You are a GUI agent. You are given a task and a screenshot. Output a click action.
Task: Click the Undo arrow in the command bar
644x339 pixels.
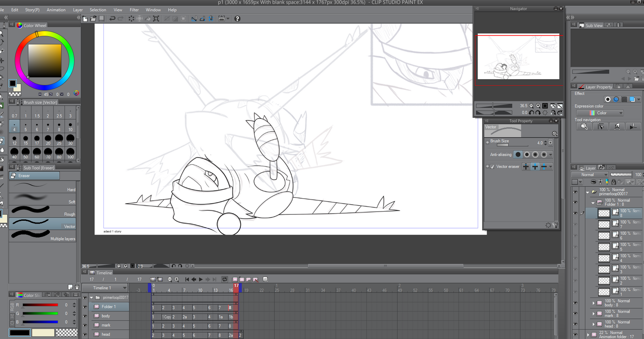click(x=112, y=18)
